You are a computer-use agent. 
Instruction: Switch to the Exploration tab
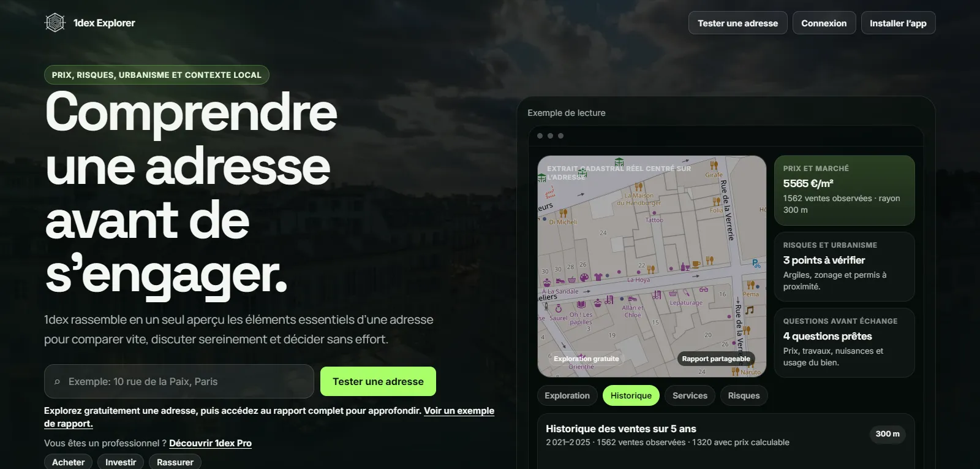[x=567, y=395]
